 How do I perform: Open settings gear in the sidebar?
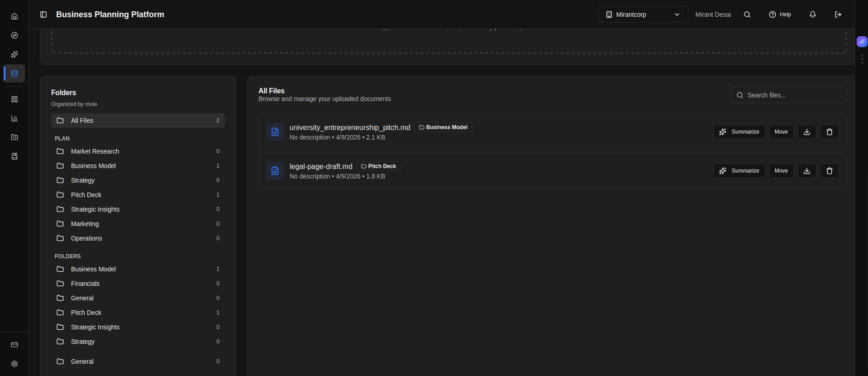pos(14,364)
